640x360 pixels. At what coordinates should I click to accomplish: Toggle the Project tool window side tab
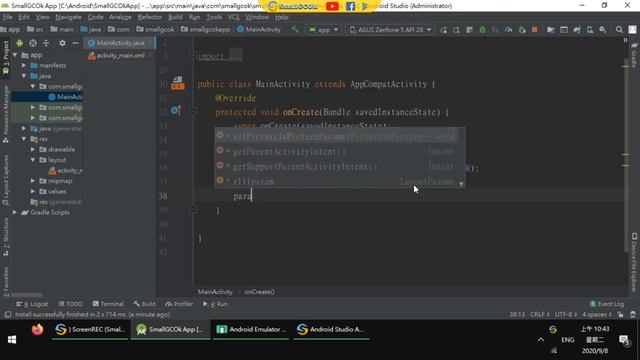(x=5, y=57)
